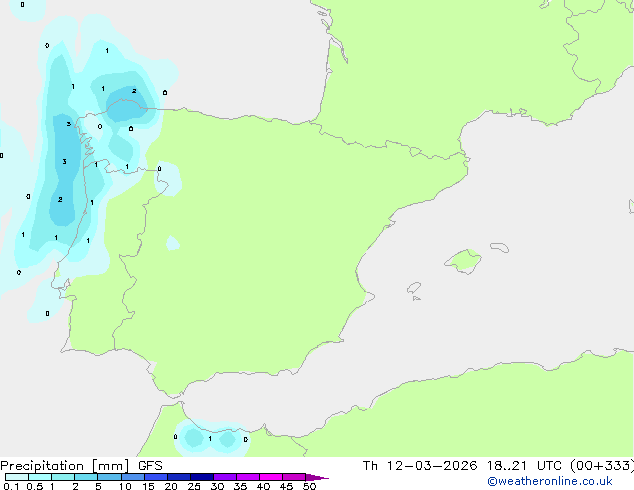Screen dimensions: 634x490
Task: Click the legend swatch between 10 and 15
Action: click(132, 477)
